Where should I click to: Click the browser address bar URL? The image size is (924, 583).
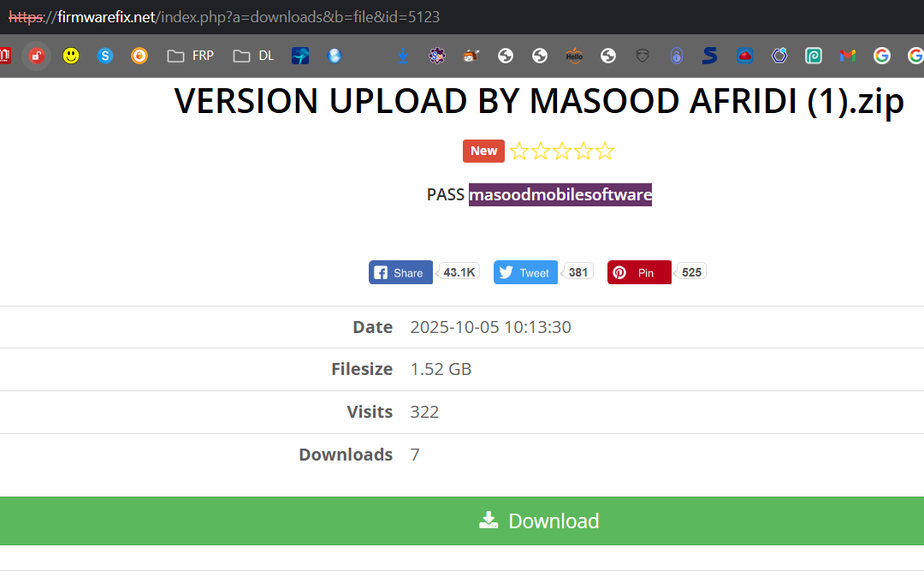click(224, 16)
